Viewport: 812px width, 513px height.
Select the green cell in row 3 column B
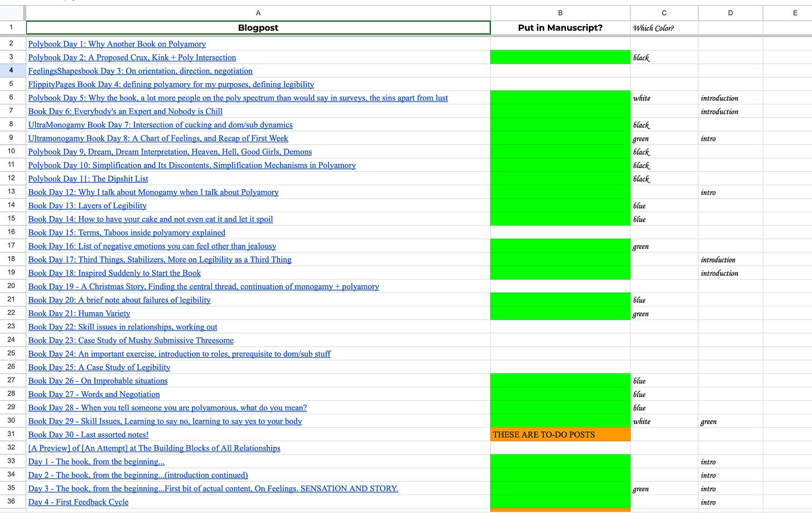[x=560, y=57]
